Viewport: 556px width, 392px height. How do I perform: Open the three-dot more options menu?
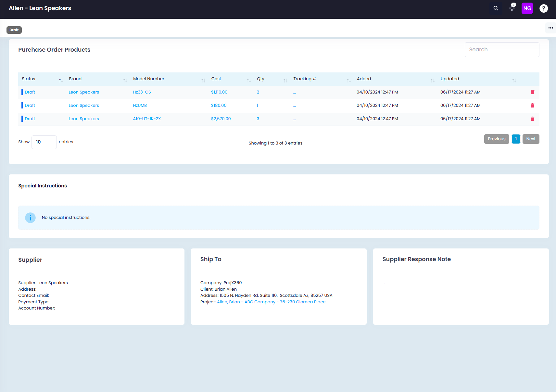(x=550, y=28)
